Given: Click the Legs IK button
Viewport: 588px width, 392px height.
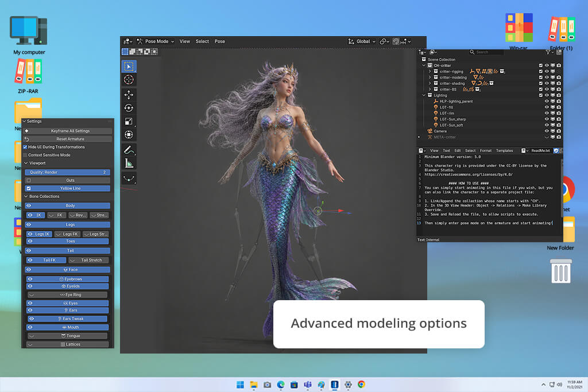Looking at the screenshot, I should 39,234.
